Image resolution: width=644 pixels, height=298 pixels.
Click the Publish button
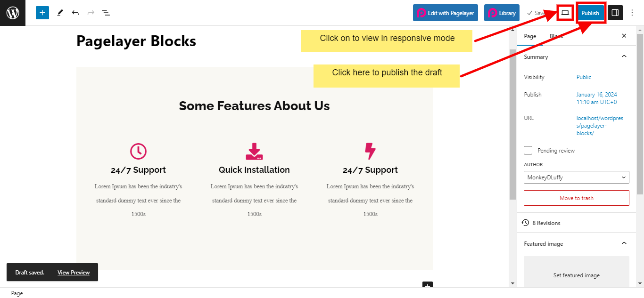[x=590, y=13]
